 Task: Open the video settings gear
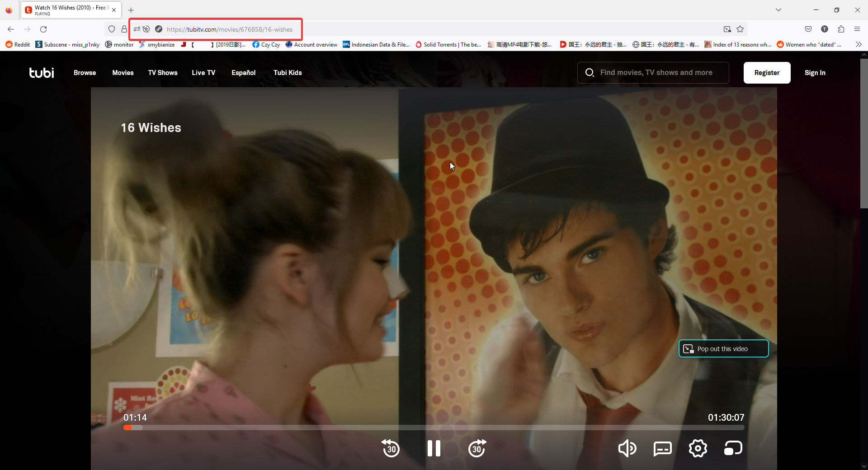698,448
